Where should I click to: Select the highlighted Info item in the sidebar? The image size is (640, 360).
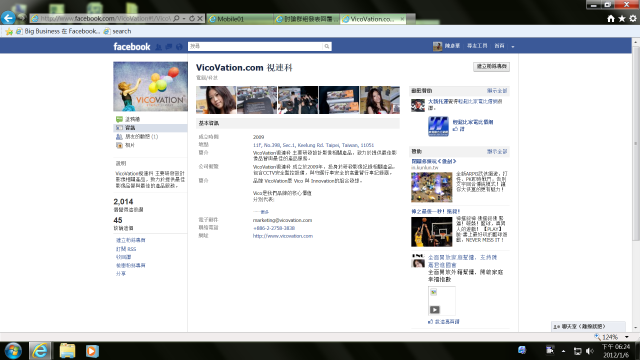click(150, 128)
